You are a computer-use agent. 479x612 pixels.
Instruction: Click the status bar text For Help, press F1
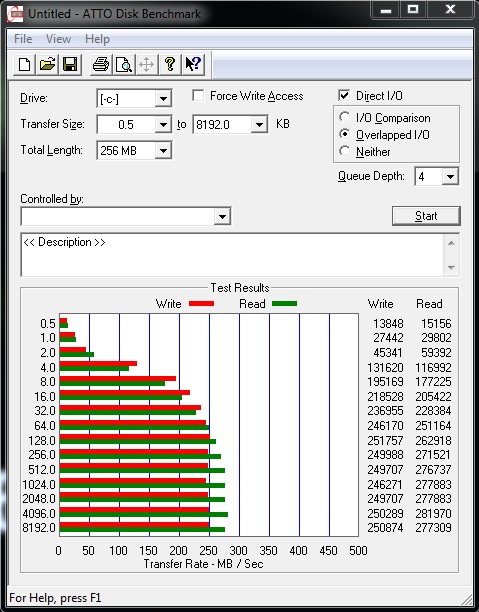coord(55,598)
